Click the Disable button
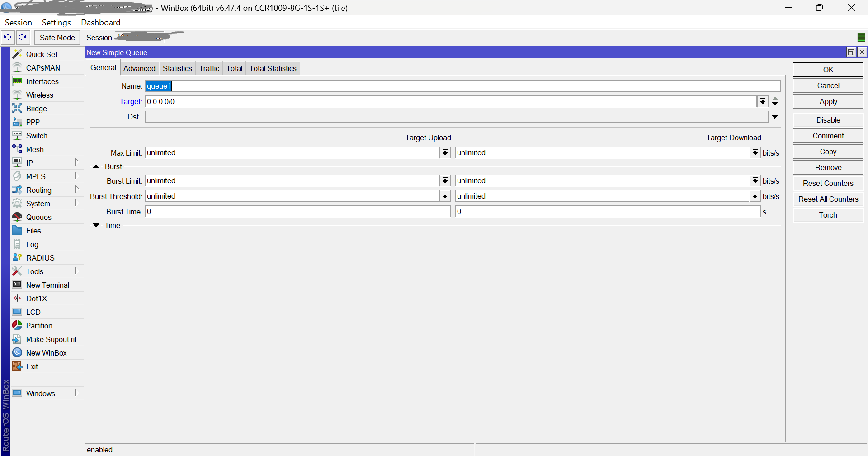 tap(828, 120)
